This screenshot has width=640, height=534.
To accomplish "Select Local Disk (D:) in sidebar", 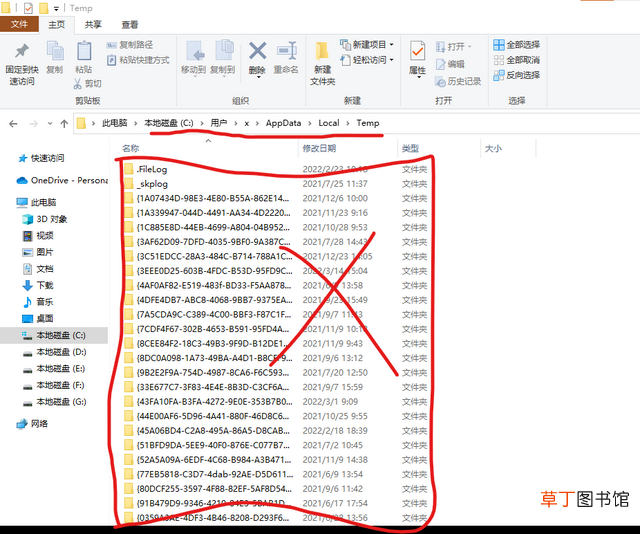I will (54, 352).
